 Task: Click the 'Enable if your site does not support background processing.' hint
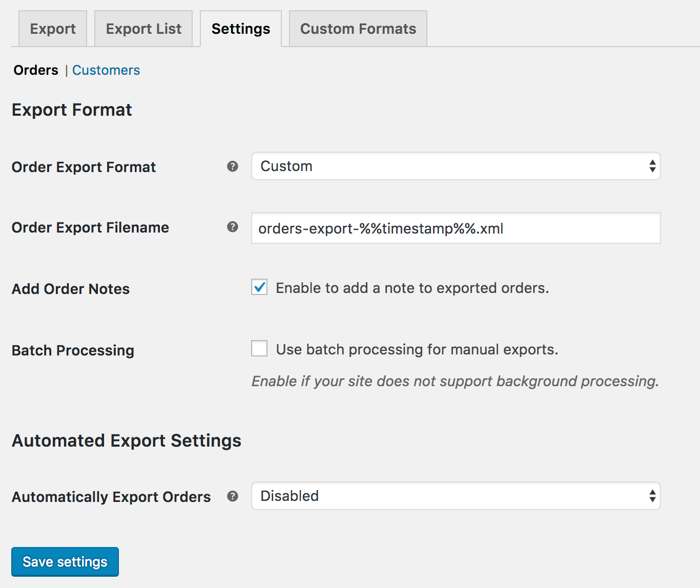click(x=456, y=381)
